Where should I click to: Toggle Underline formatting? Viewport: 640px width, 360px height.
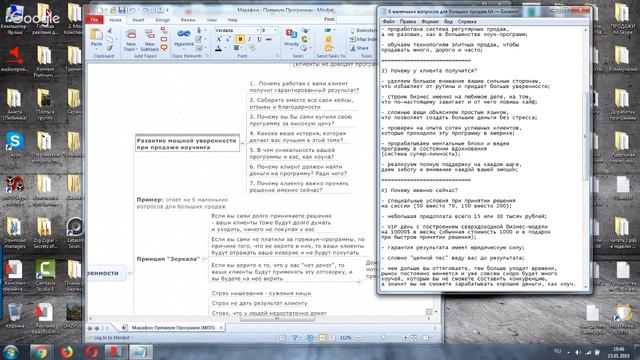259,39
